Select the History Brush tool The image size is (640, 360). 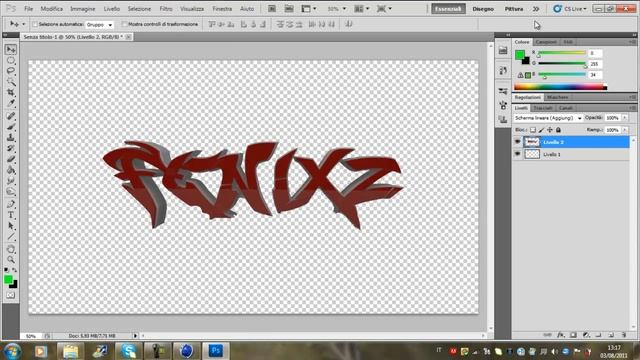pyautogui.click(x=11, y=148)
